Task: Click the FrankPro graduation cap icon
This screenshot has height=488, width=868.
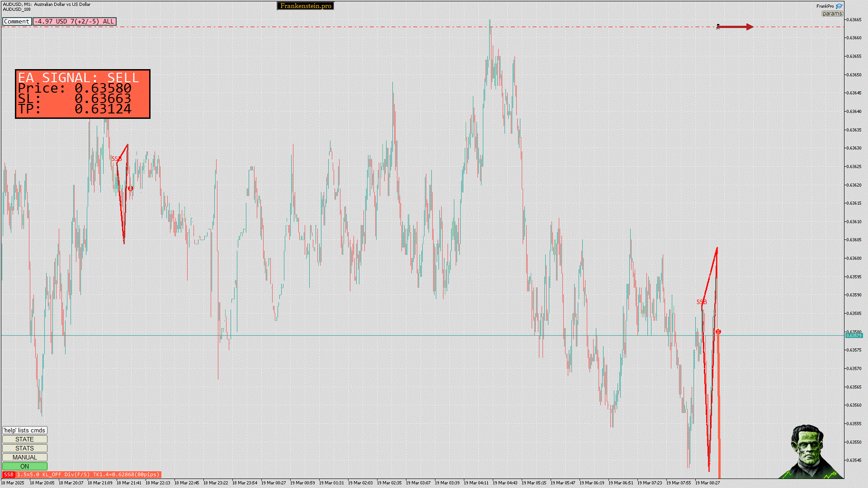Action: pyautogui.click(x=839, y=6)
